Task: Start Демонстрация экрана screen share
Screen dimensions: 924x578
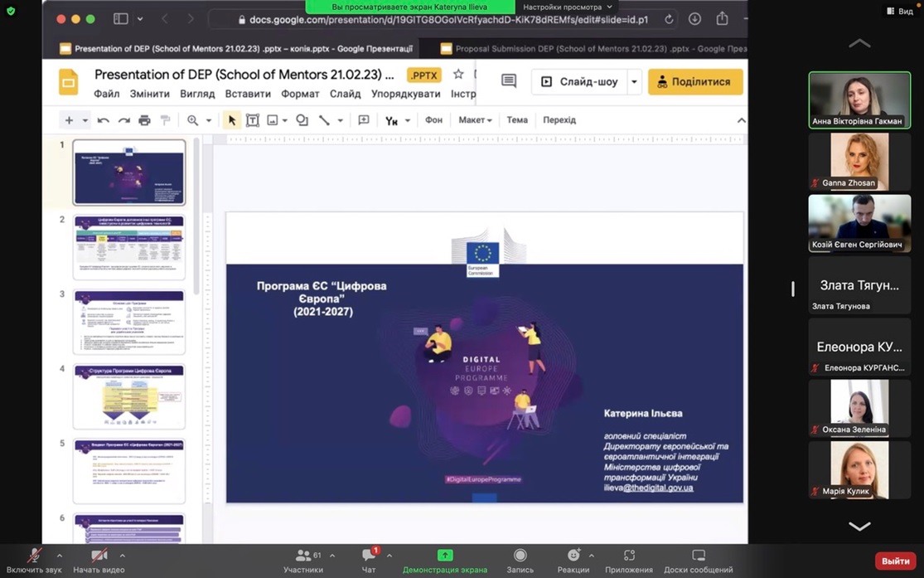Action: (x=445, y=561)
